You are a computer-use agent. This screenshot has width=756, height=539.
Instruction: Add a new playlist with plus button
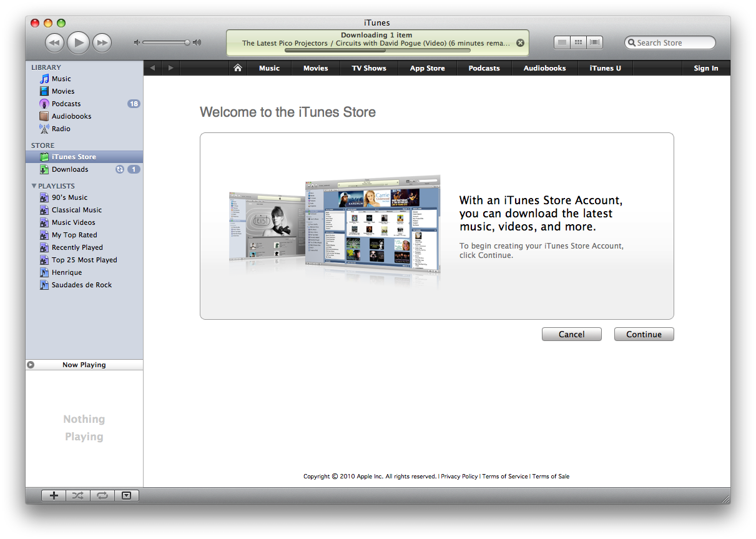tap(54, 495)
